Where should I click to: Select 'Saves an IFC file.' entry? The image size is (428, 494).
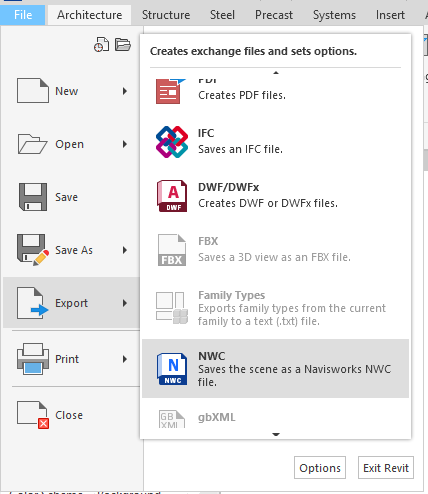click(240, 149)
